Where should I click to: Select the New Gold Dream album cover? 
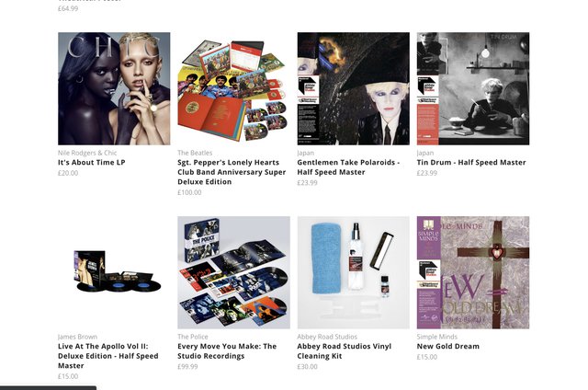[473, 272]
